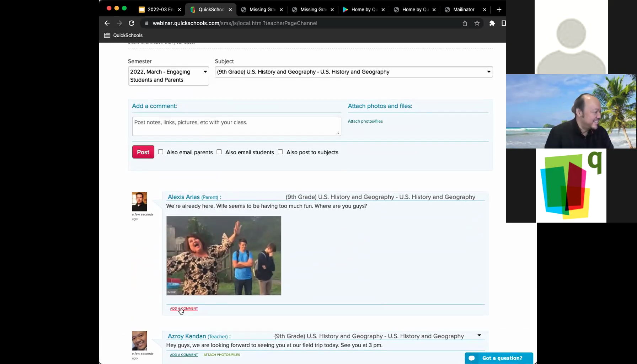This screenshot has height=364, width=637.
Task: Open the browser extensions puzzle icon
Action: pyautogui.click(x=492, y=23)
